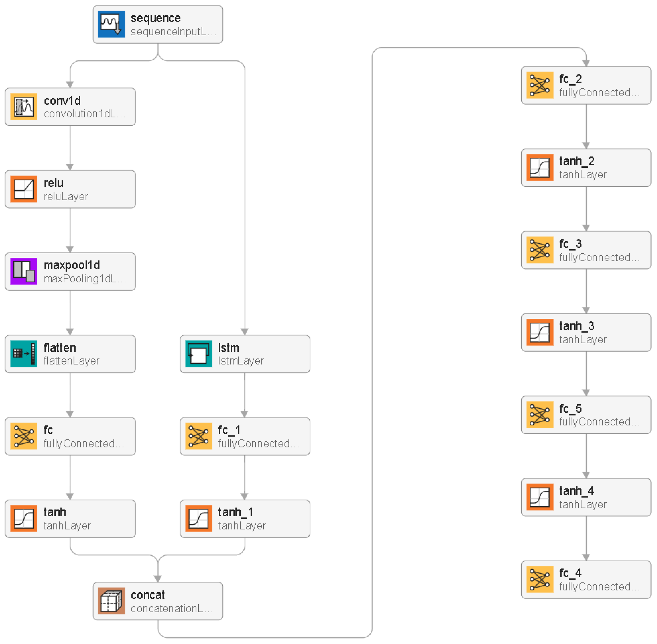Select the tanh_4 layer block
657x644 pixels.
pos(586,497)
